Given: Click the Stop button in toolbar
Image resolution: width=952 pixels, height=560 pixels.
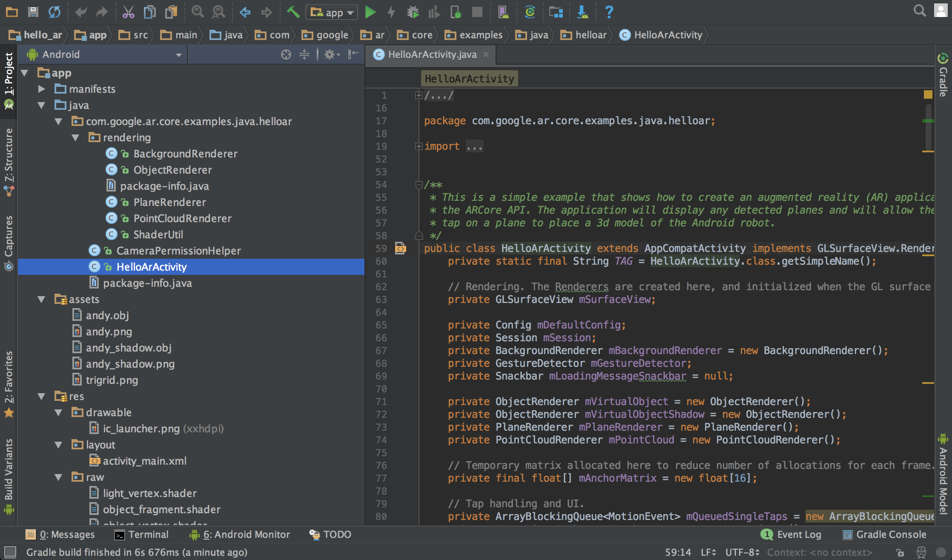Looking at the screenshot, I should pyautogui.click(x=477, y=12).
